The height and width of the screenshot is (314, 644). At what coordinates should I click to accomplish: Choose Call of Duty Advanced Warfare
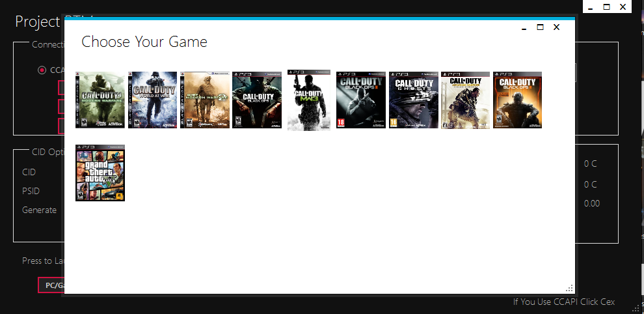465,100
